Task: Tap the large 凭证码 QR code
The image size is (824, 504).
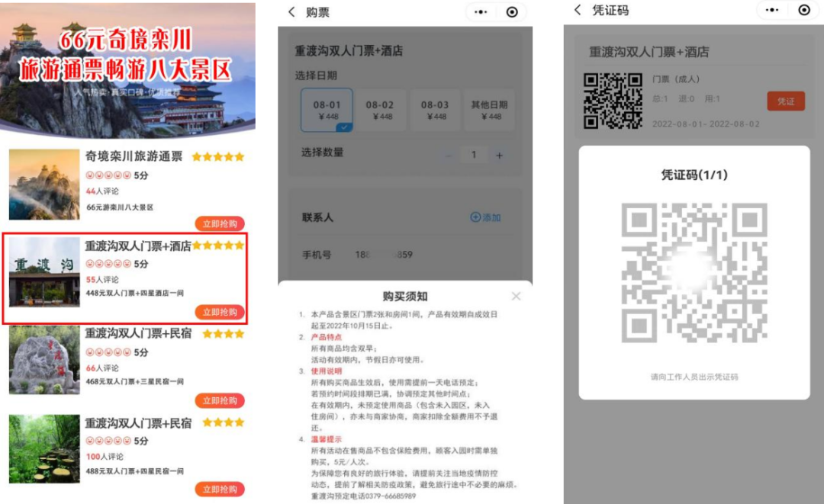Action: [x=694, y=272]
